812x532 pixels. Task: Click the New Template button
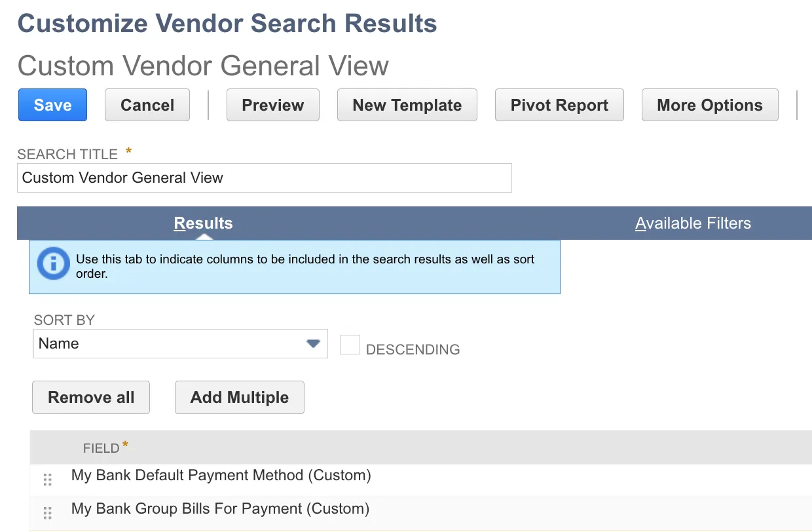coord(407,105)
